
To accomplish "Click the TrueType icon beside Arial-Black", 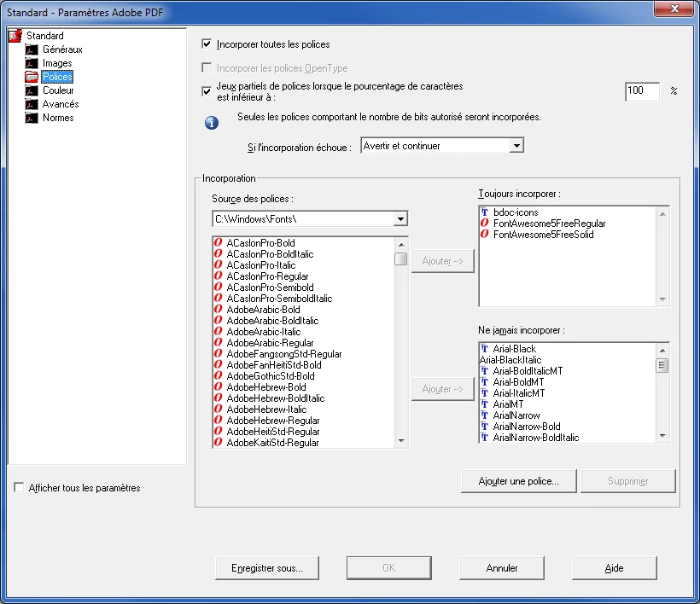I will [x=484, y=348].
